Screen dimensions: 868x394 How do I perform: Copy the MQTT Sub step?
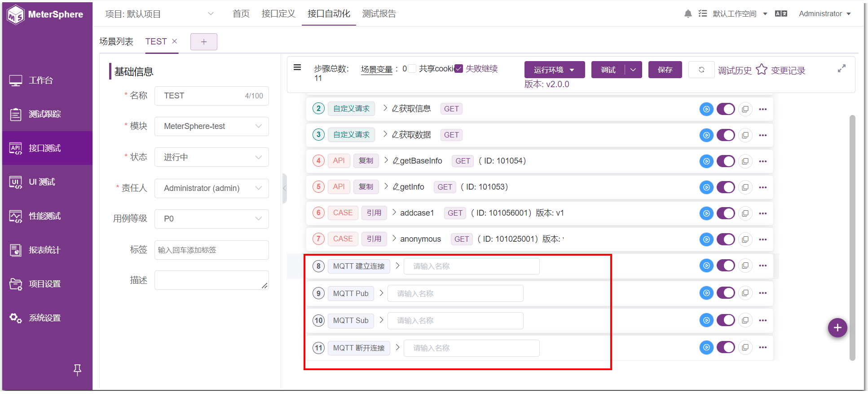(745, 320)
